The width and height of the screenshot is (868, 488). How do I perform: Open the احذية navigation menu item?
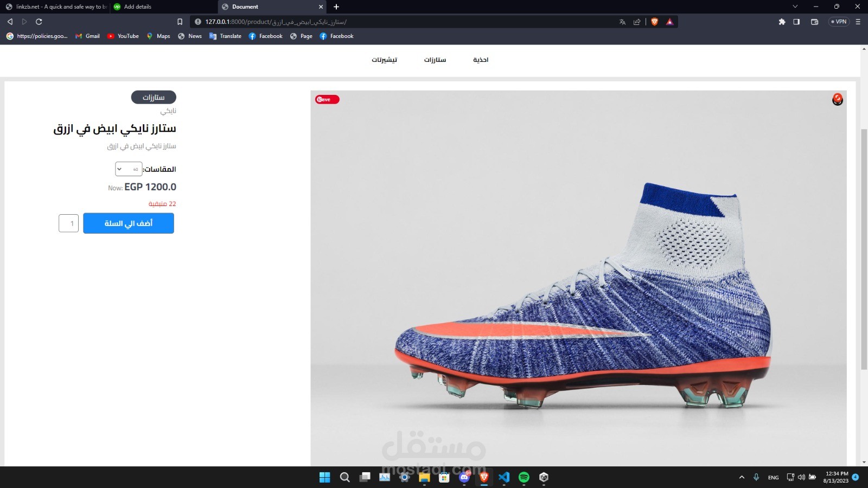[x=481, y=60]
